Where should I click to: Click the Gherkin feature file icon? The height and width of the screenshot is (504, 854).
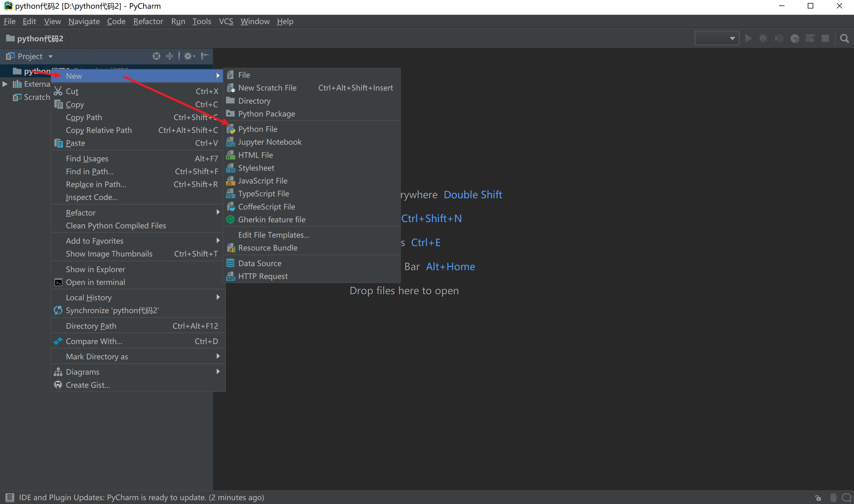[231, 219]
